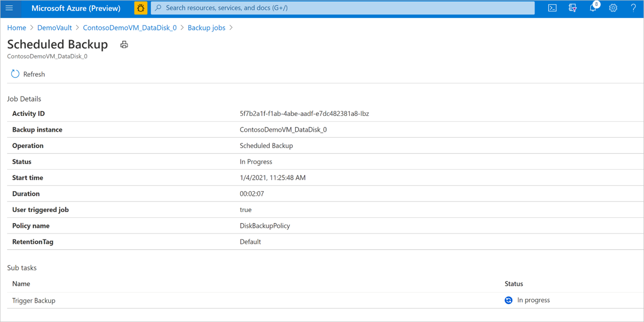Click the Refresh icon above Job Details
This screenshot has width=644, height=322.
tap(14, 74)
